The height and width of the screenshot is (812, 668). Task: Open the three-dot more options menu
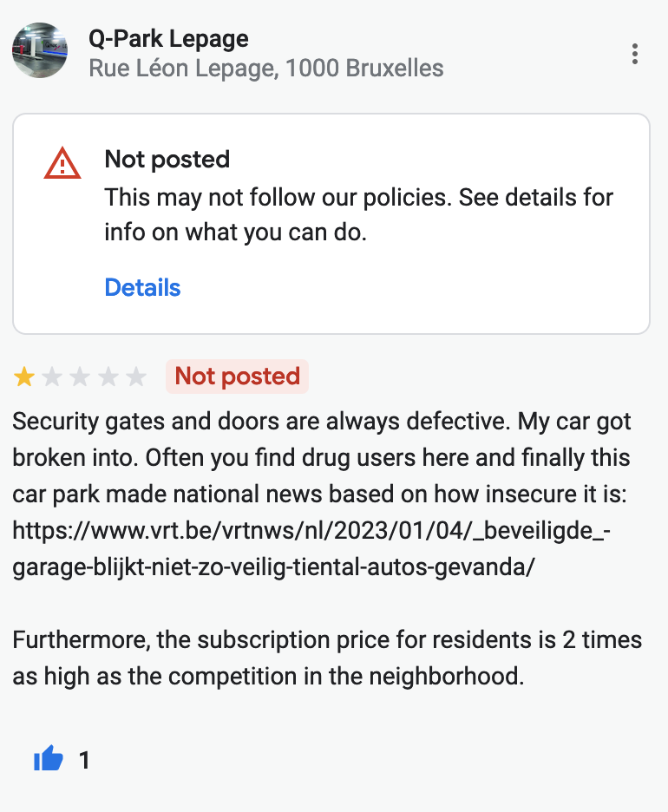coord(635,54)
